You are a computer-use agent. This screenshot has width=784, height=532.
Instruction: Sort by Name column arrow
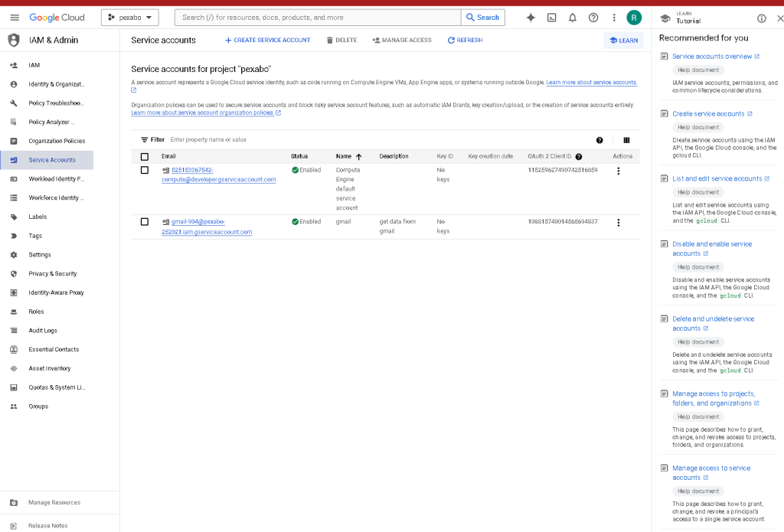point(358,156)
